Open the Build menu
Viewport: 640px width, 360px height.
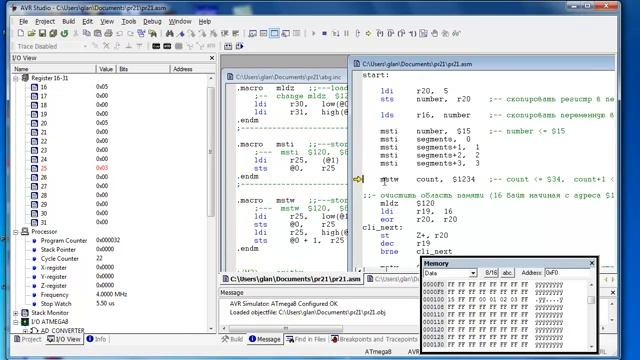(69, 22)
